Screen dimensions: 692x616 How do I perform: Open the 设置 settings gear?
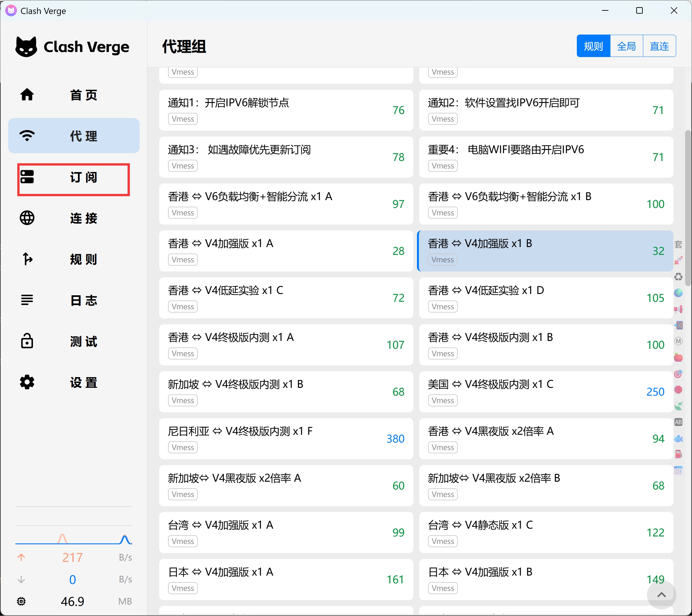pos(27,382)
